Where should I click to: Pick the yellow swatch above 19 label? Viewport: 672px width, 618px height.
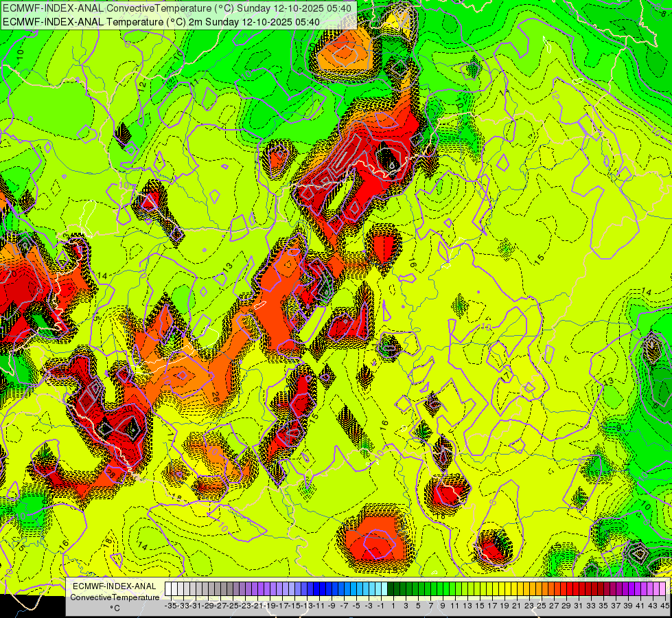(x=502, y=588)
